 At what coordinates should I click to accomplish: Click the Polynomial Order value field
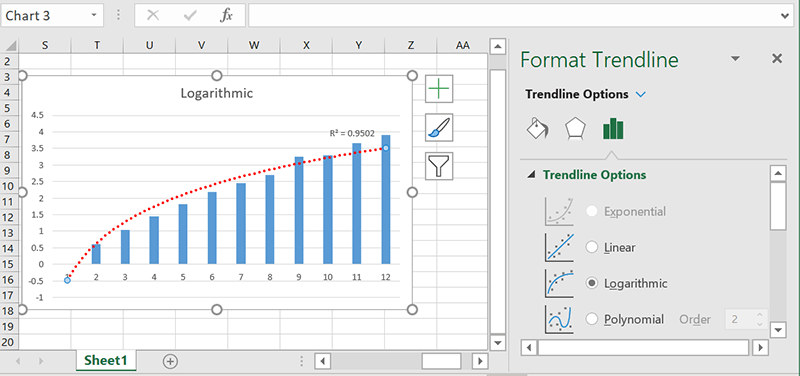click(x=740, y=319)
